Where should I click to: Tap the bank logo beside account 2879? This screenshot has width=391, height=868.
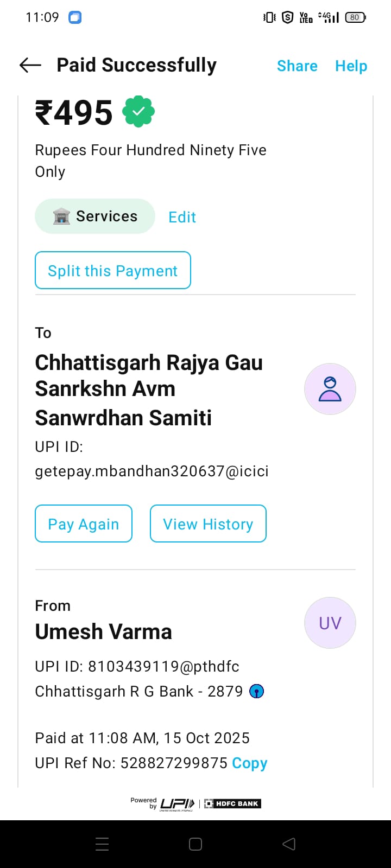click(x=256, y=692)
